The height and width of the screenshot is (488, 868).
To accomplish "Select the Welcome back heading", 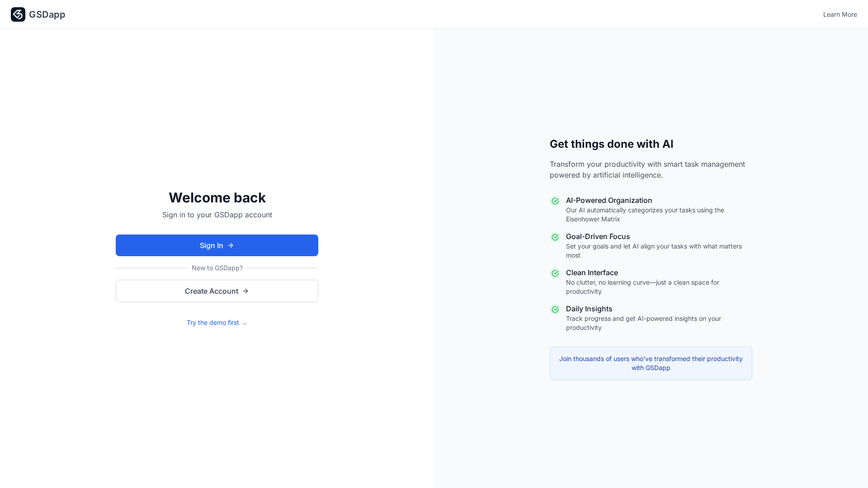I will pyautogui.click(x=217, y=197).
